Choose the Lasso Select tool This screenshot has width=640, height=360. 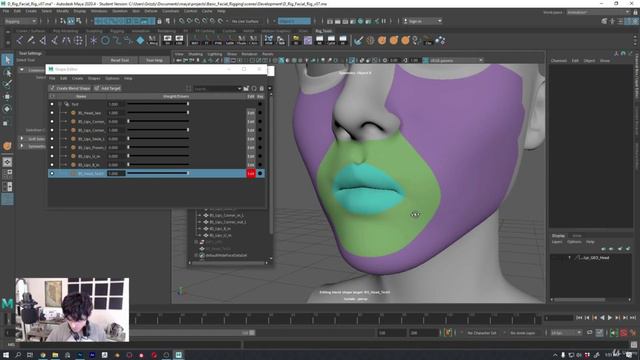pyautogui.click(x=7, y=73)
